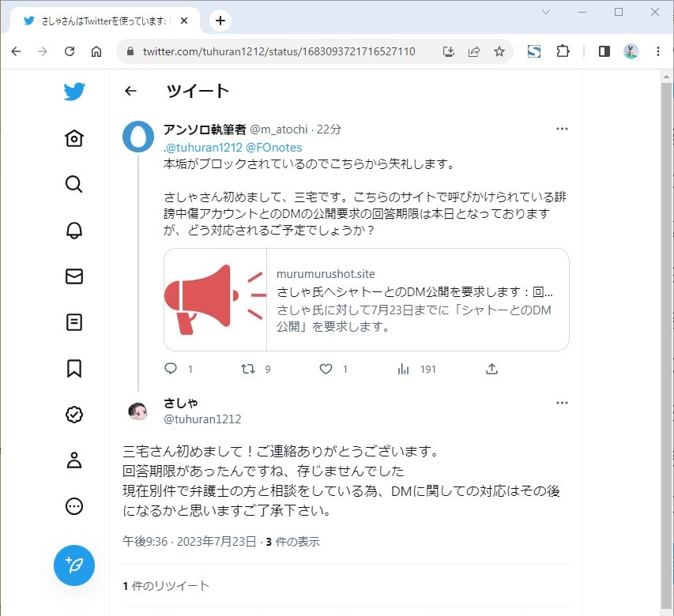Click the address bar URL field
The width and height of the screenshot is (674, 616).
tap(278, 51)
